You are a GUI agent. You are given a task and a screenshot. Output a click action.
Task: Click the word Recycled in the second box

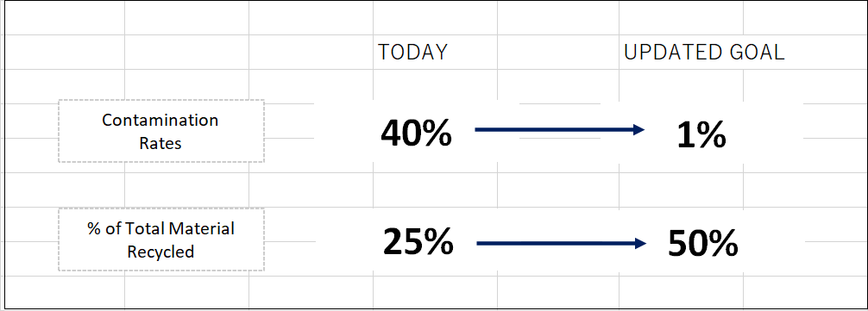coord(160,252)
